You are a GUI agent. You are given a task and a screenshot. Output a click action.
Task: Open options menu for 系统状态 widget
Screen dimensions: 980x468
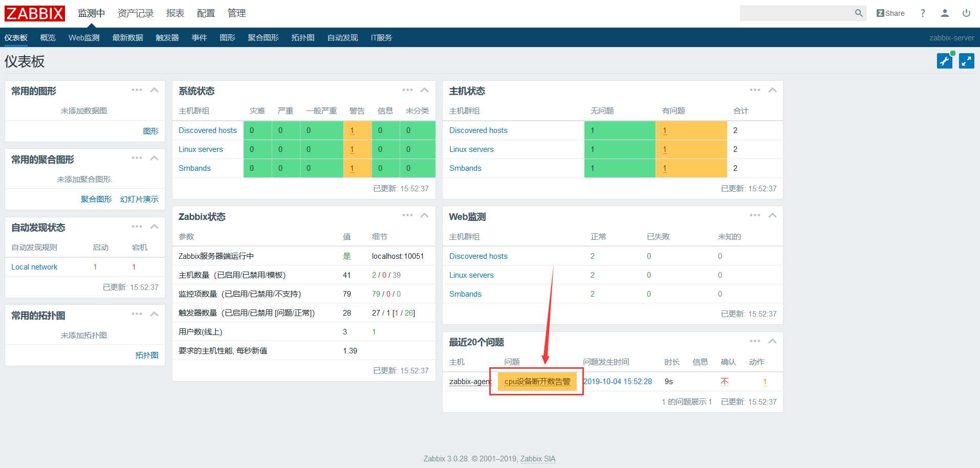point(407,90)
